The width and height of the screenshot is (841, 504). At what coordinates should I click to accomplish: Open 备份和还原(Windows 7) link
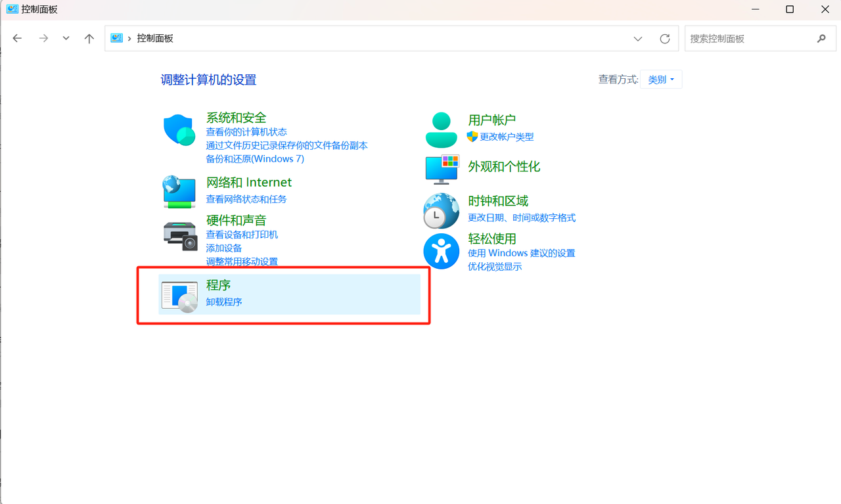tap(255, 159)
